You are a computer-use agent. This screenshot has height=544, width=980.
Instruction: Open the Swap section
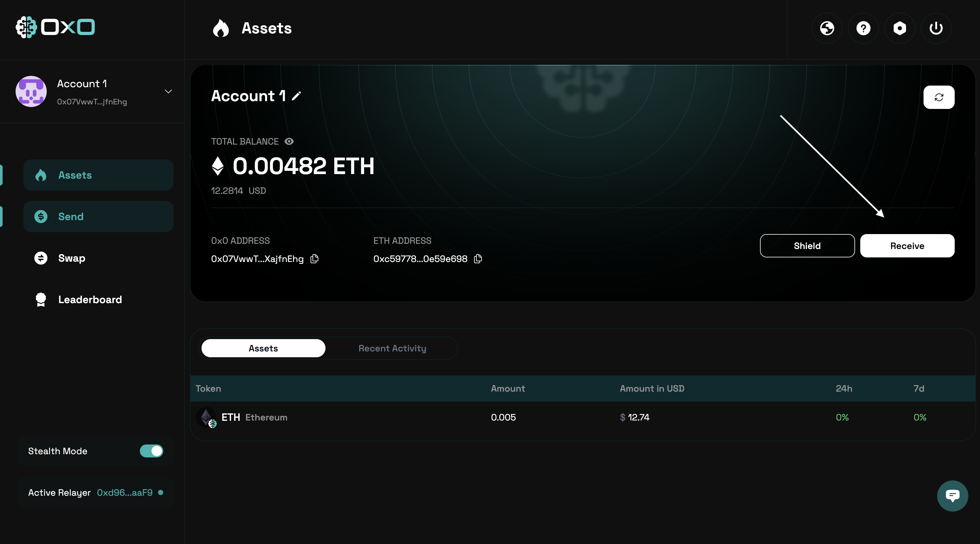tap(71, 258)
